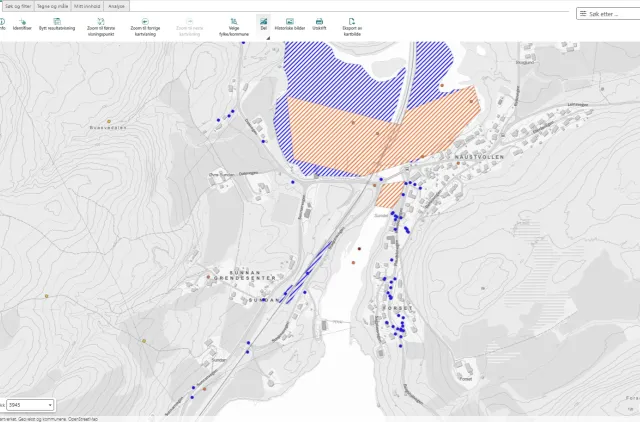This screenshot has height=422, width=640.
Task: Open the Søk og filter tab
Action: [x=16, y=6]
